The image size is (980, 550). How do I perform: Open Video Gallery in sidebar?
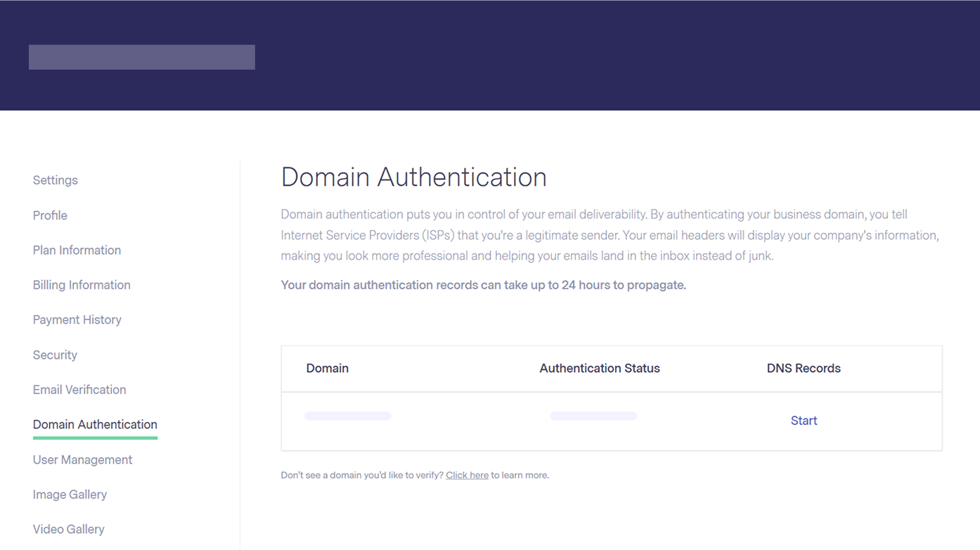click(68, 530)
